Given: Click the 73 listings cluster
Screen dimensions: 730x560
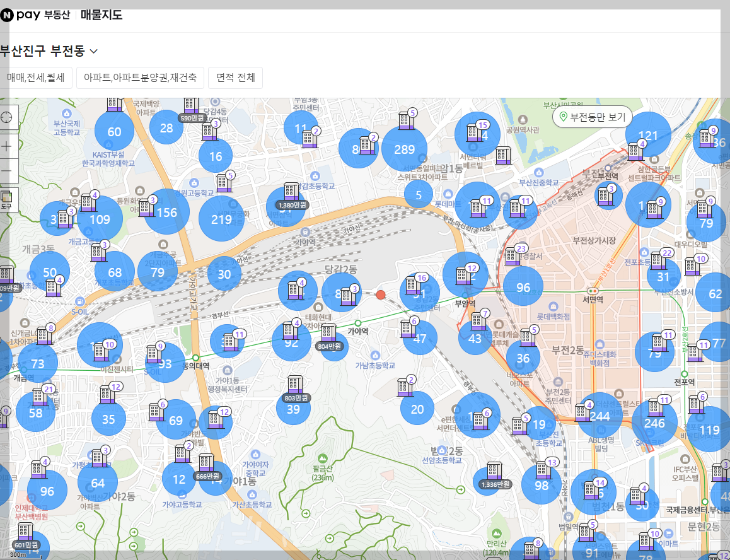Looking at the screenshot, I should 38,363.
